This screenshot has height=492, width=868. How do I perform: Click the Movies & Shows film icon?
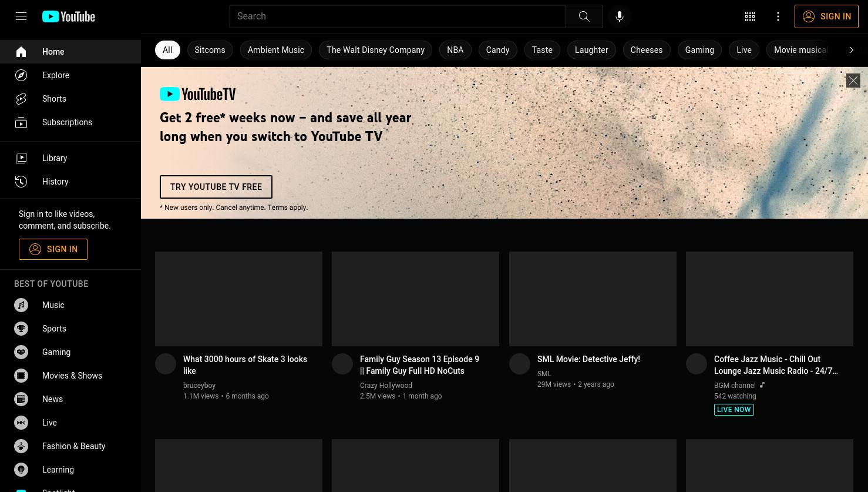21,376
